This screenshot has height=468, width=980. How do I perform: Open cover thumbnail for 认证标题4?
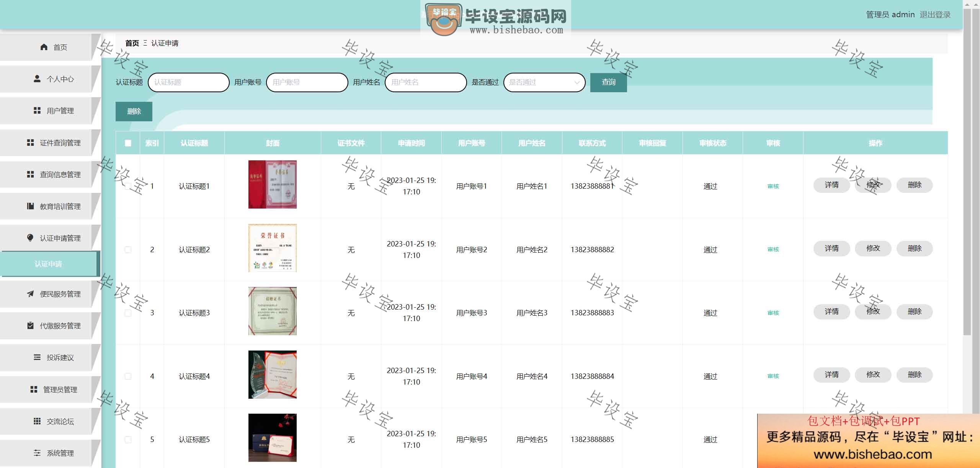272,375
